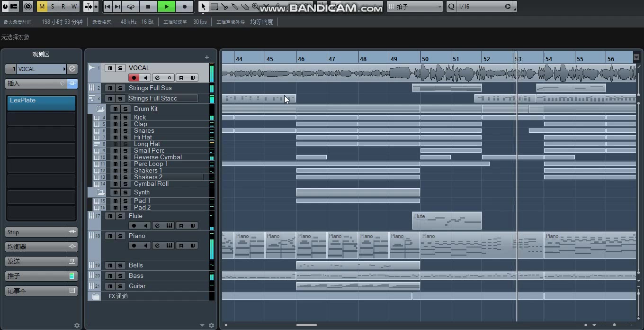Image resolution: width=644 pixels, height=330 pixels.
Task: Toggle global Write automation W button
Action: pos(74,7)
